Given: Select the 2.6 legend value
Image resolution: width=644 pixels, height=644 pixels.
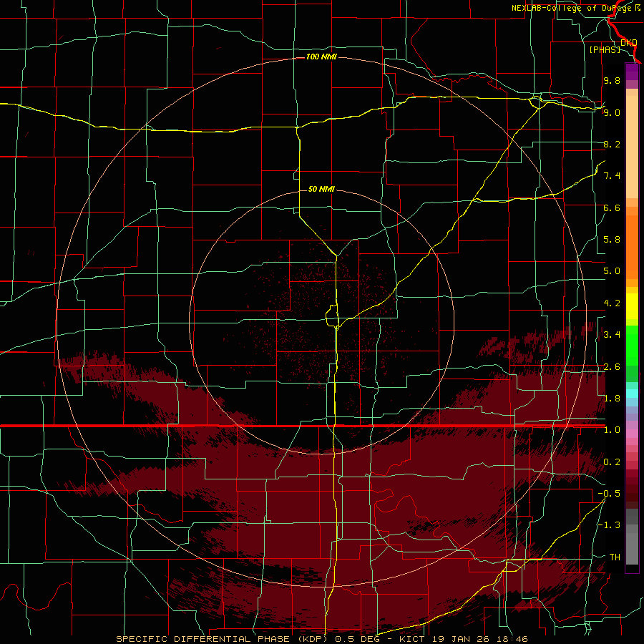Looking at the screenshot, I should [612, 367].
